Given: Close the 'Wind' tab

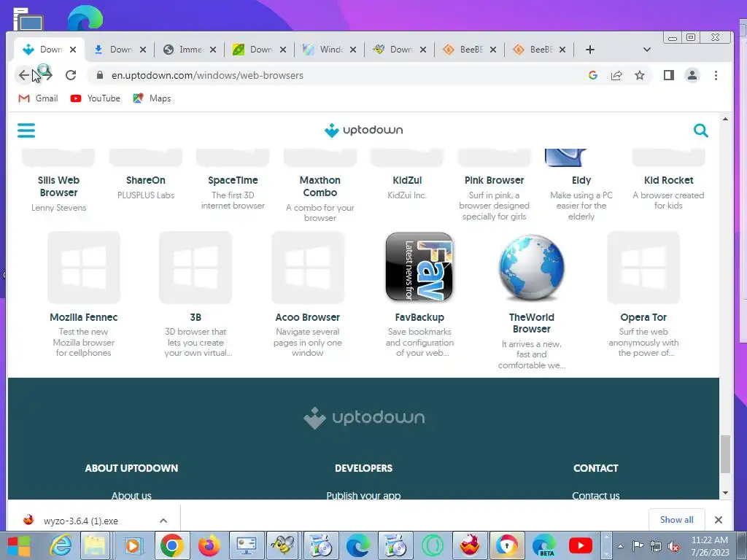Looking at the screenshot, I should (x=353, y=50).
